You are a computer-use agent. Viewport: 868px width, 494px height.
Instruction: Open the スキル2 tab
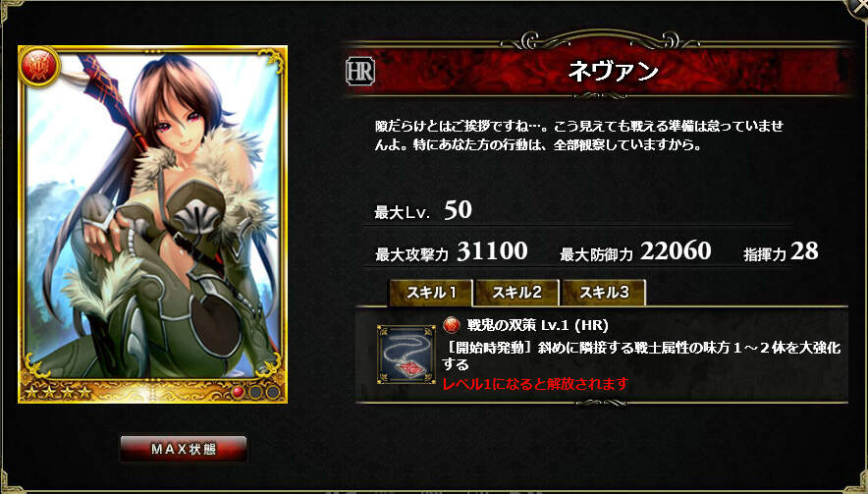(x=517, y=293)
